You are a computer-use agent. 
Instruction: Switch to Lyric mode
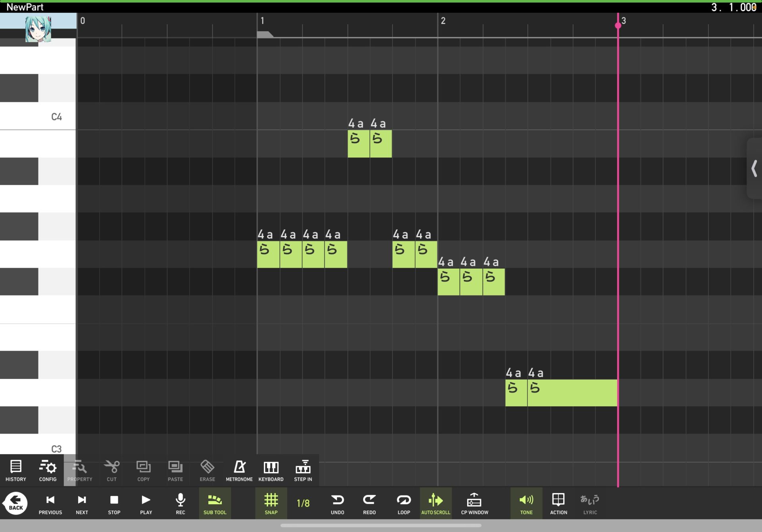coord(590,503)
